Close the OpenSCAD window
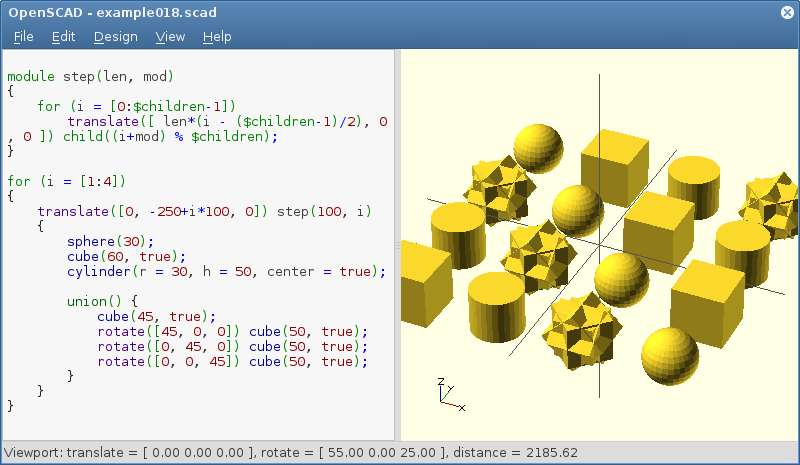Image resolution: width=800 pixels, height=465 pixels. point(786,12)
